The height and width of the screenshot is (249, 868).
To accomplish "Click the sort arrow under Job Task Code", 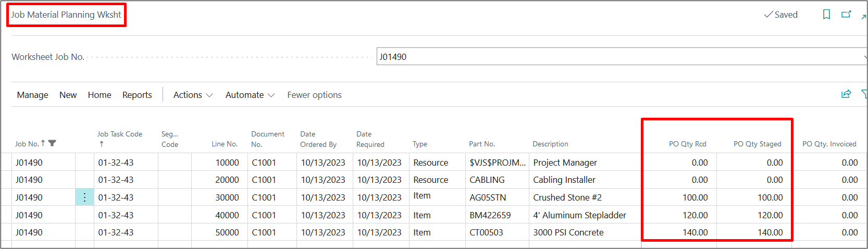I will [102, 144].
